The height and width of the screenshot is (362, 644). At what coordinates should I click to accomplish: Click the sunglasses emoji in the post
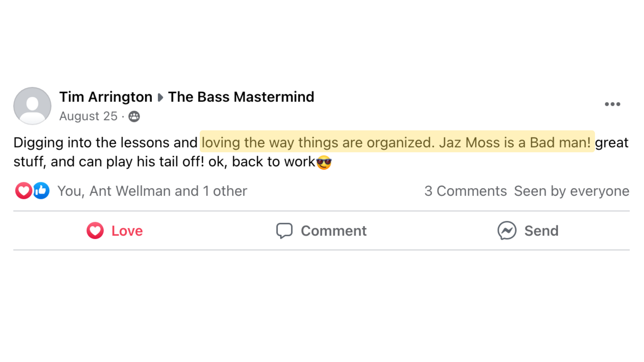324,162
